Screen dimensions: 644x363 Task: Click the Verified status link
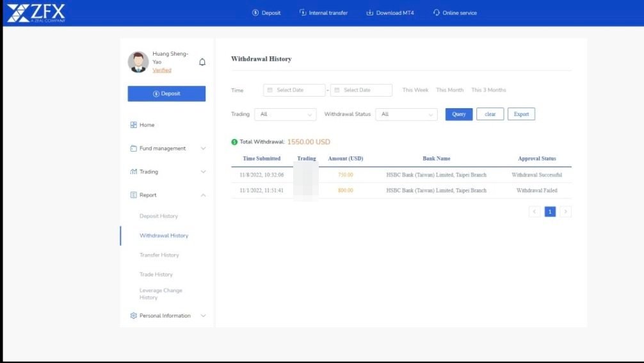162,70
